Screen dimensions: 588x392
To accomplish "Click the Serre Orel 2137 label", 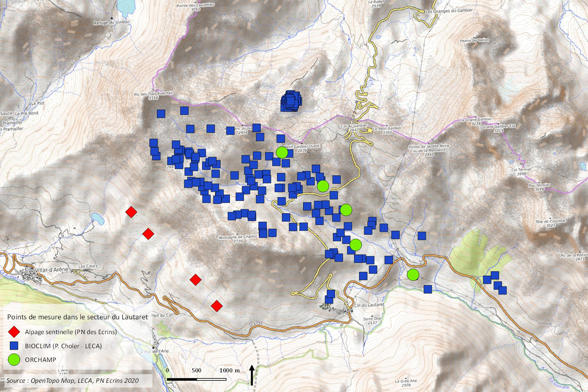I will [x=373, y=320].
